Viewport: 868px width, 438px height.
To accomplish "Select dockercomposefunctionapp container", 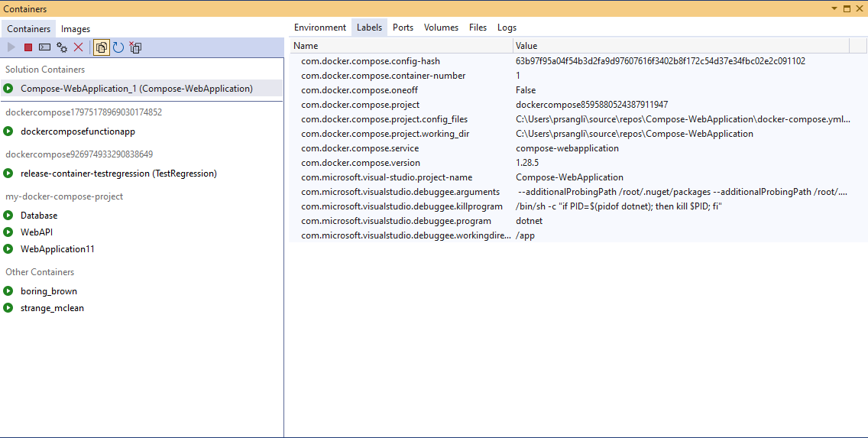I will click(77, 131).
